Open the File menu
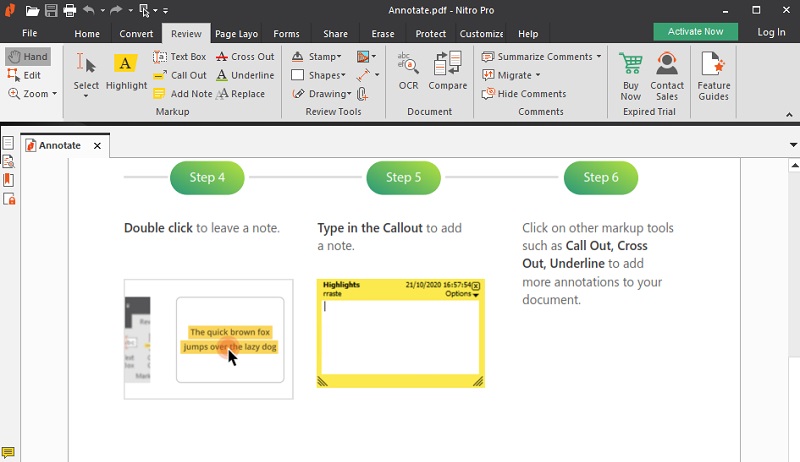800x462 pixels. 30,33
